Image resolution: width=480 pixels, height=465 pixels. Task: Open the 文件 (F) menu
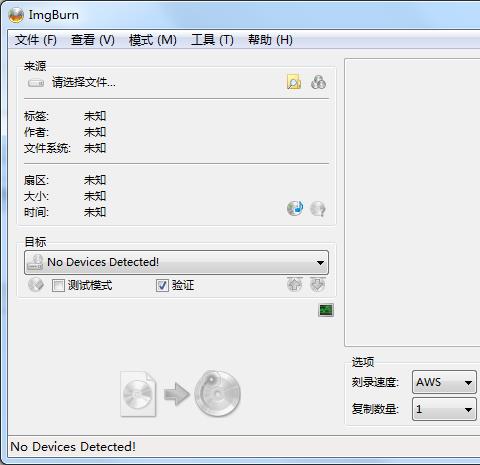36,40
